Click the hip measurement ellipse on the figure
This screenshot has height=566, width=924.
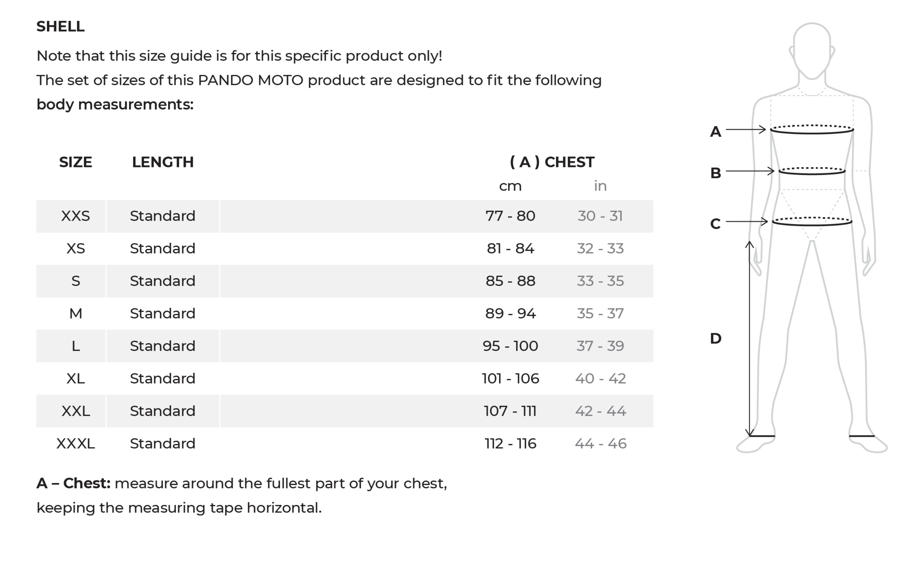pyautogui.click(x=812, y=222)
